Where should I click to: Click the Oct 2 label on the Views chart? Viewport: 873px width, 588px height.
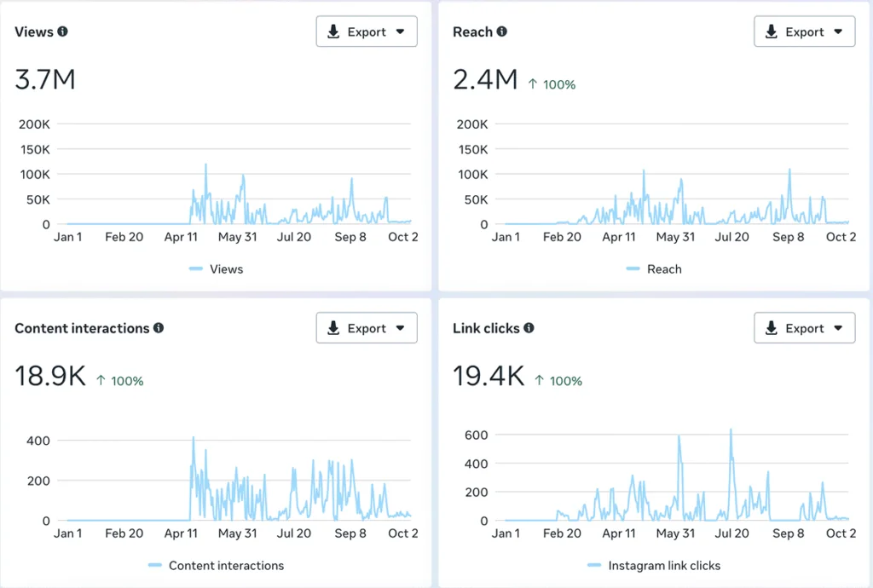[403, 237]
